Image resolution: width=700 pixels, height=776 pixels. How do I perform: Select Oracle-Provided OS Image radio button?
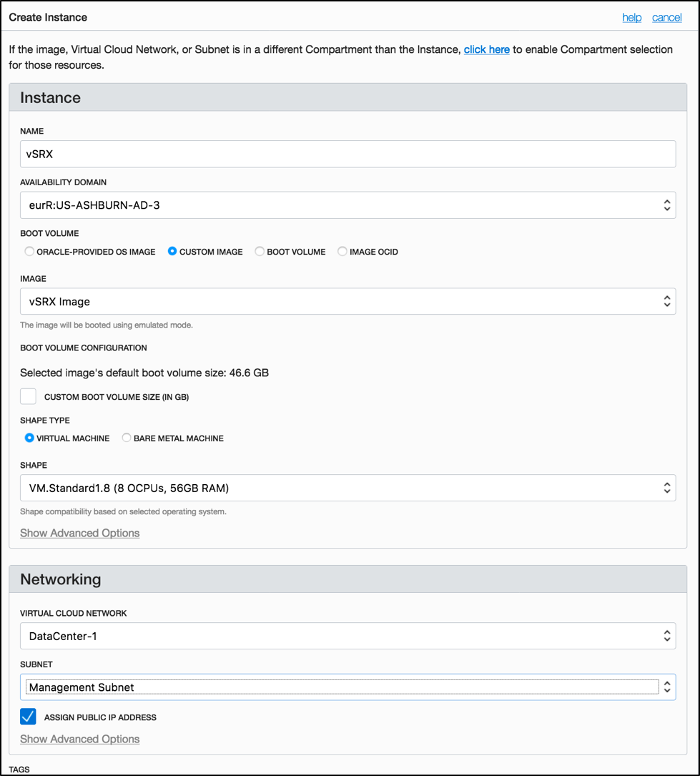point(29,252)
